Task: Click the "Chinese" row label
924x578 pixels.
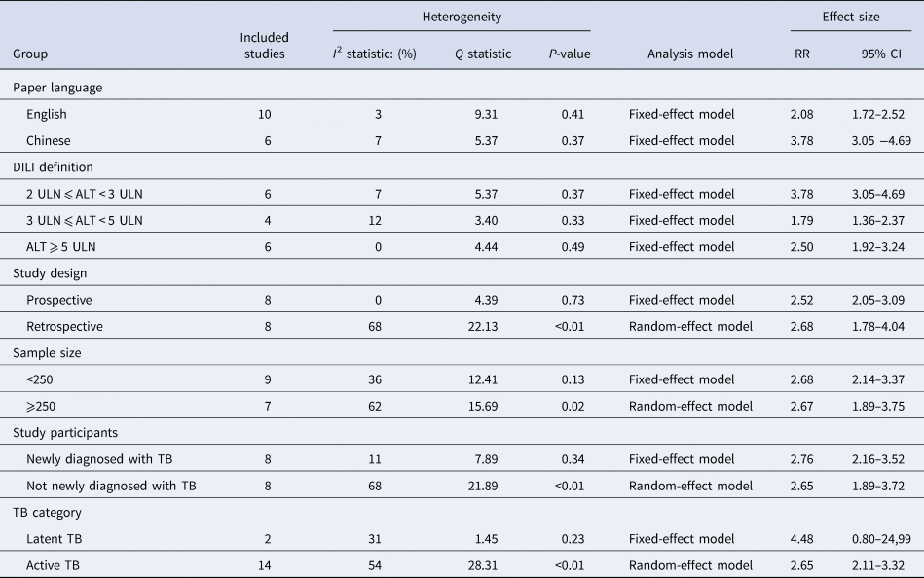Action: tap(48, 141)
